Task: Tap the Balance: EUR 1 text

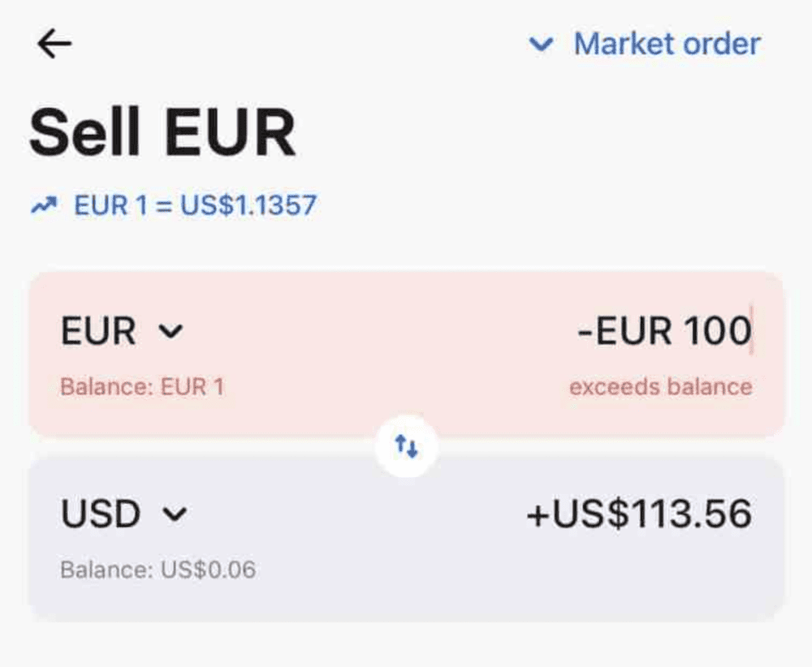Action: tap(142, 387)
